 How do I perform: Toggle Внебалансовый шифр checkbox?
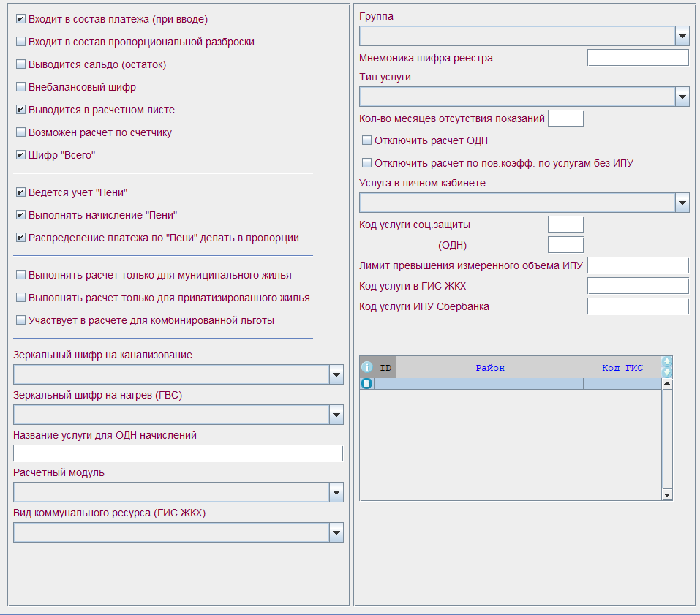pos(20,87)
